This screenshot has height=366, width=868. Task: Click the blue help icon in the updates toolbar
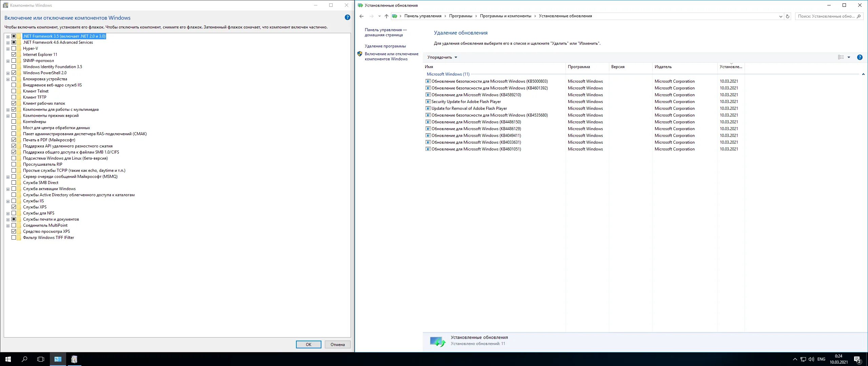[860, 57]
